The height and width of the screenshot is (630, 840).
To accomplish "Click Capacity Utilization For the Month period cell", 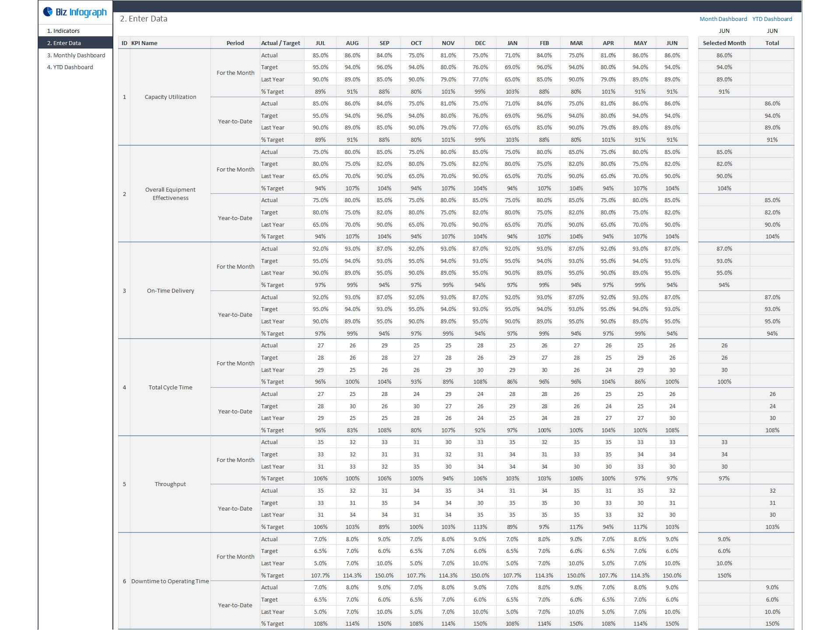I will click(x=235, y=73).
